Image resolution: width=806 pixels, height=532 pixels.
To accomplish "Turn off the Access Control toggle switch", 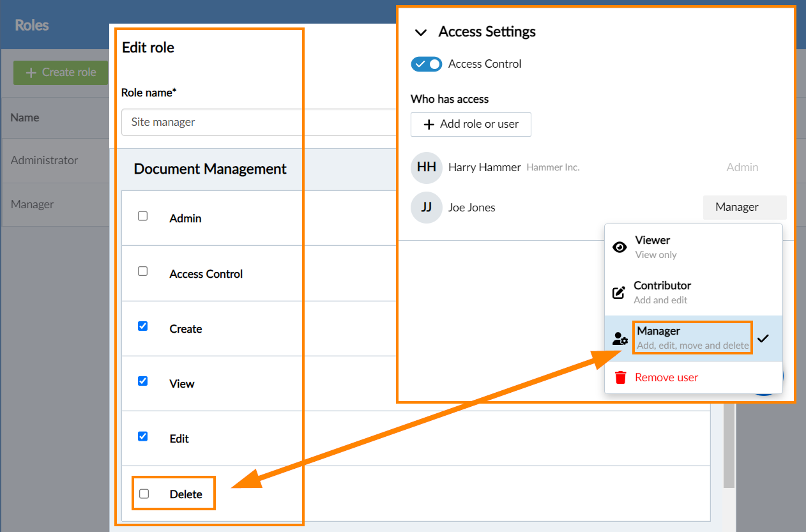I will tap(427, 64).
